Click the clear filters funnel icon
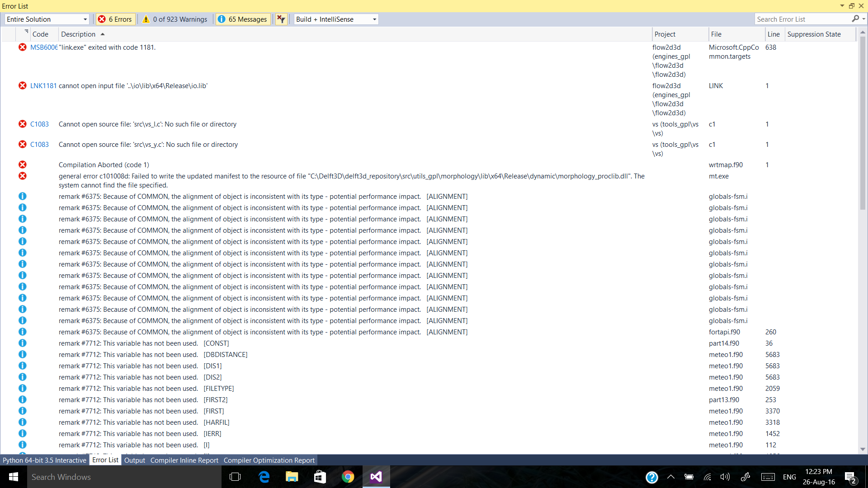868x488 pixels. pyautogui.click(x=281, y=19)
